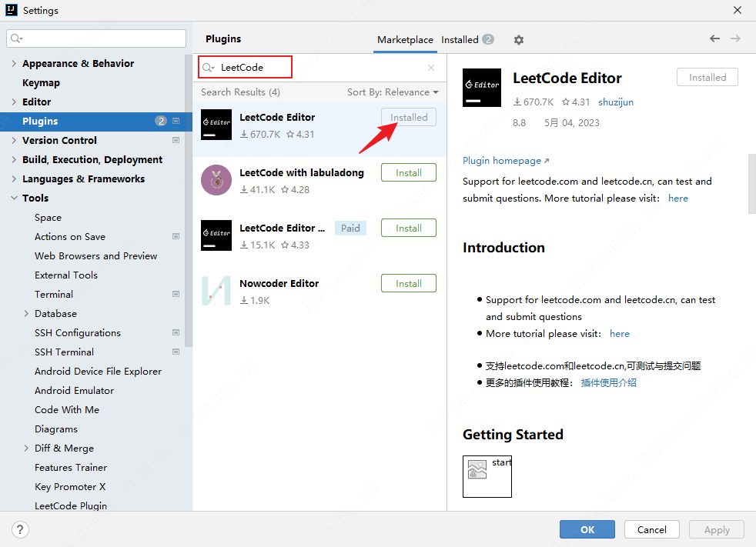Cancel the Settings dialog

click(x=652, y=529)
